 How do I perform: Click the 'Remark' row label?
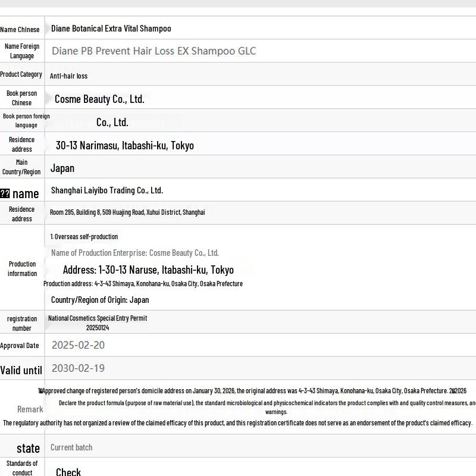click(30, 409)
